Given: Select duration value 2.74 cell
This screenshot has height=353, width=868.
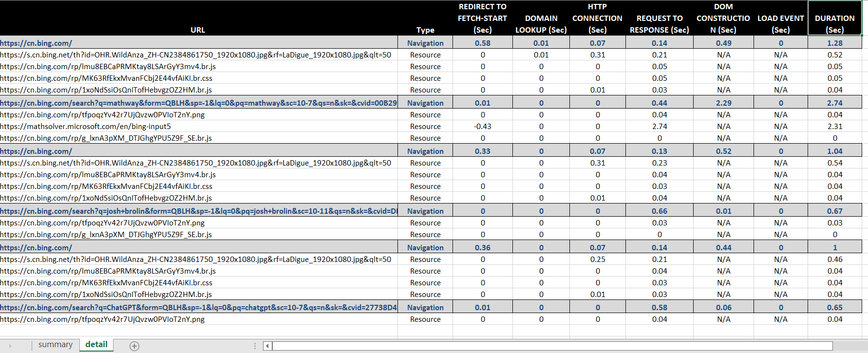Looking at the screenshot, I should pyautogui.click(x=835, y=103).
